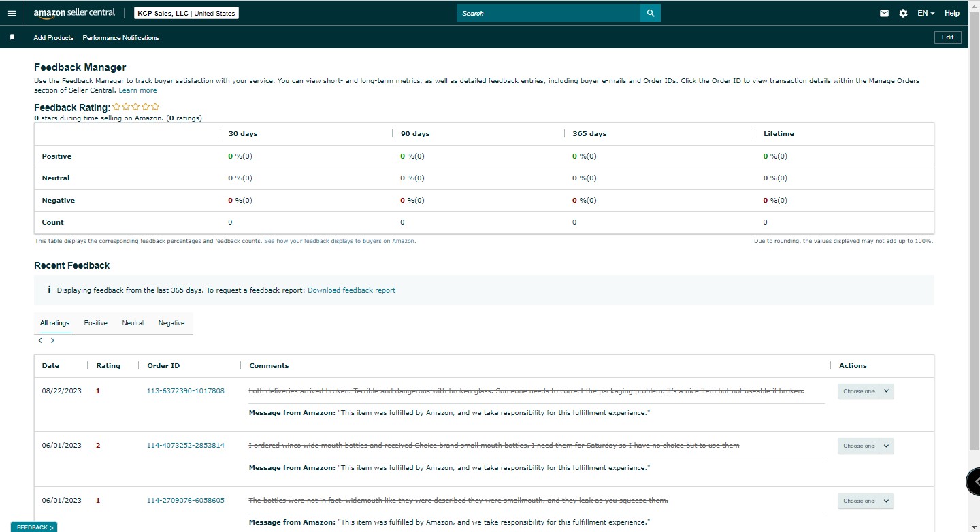980x532 pixels.
Task: Click the Order ID column header
Action: [x=163, y=366]
